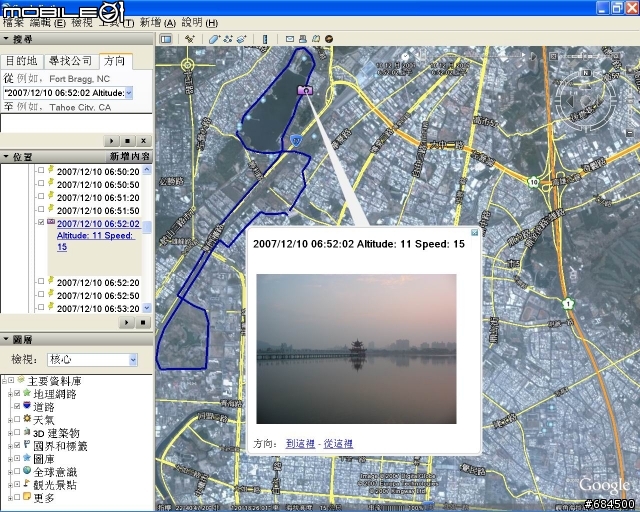
Task: Click the search panel X clear button
Action: (143, 141)
